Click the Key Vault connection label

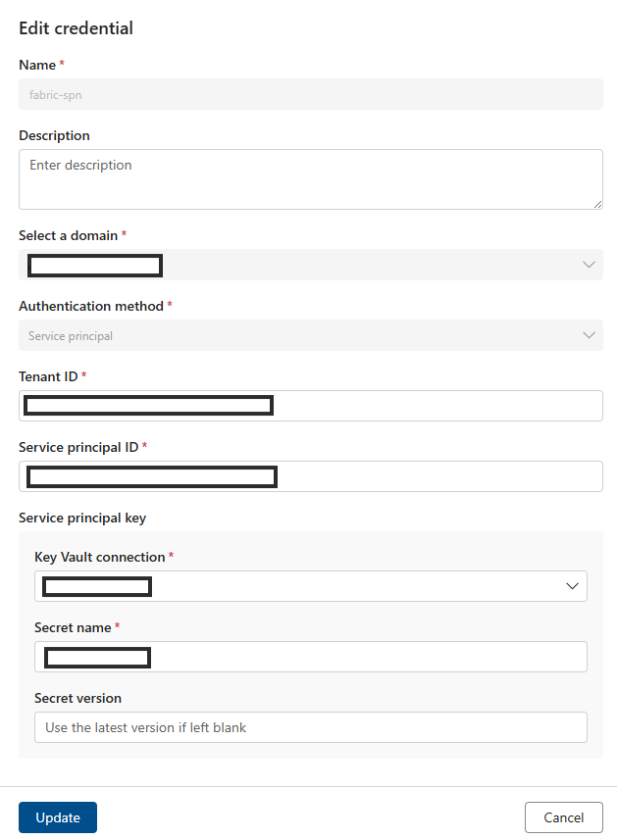pos(99,557)
